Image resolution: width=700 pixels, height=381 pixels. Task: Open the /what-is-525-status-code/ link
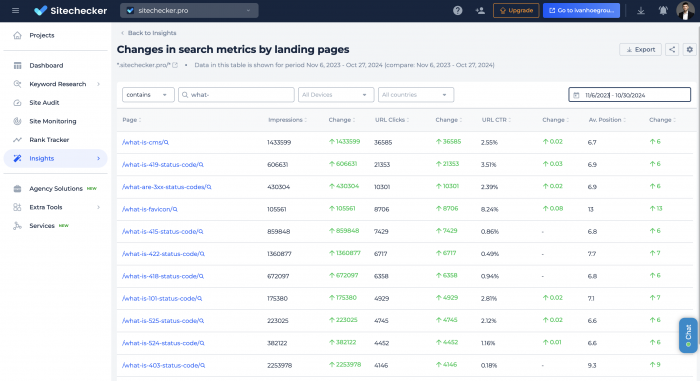point(161,321)
